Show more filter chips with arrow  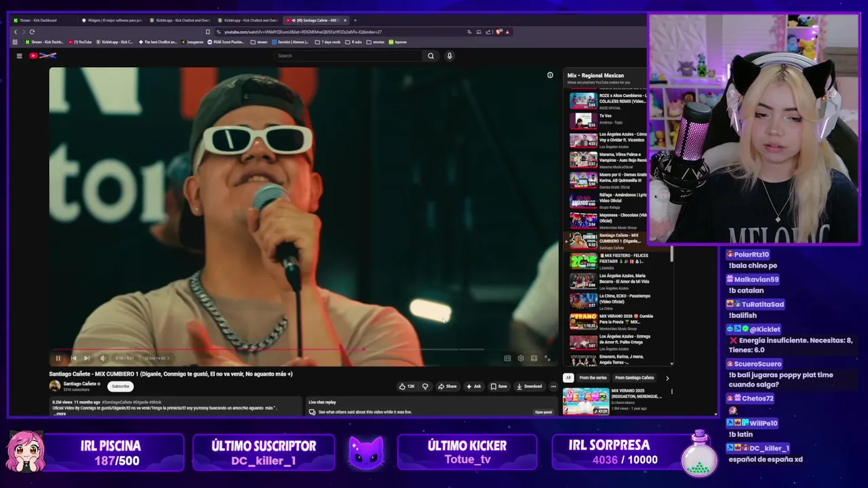coord(667,378)
